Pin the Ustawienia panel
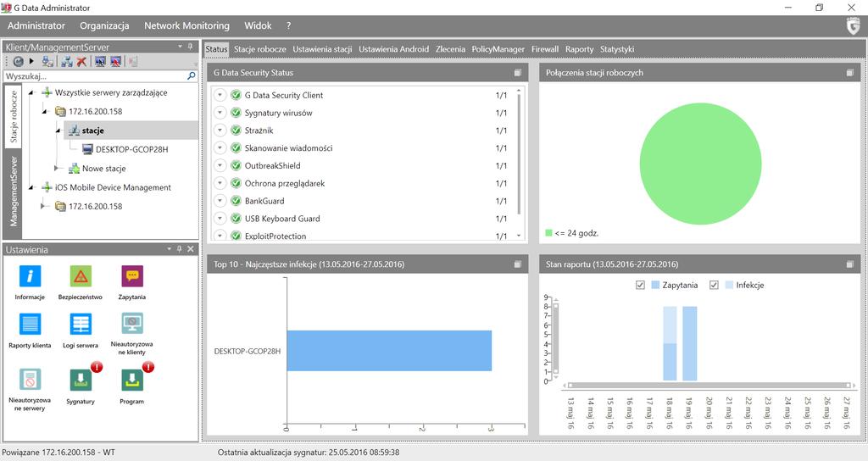This screenshot has height=461, width=868. point(180,249)
